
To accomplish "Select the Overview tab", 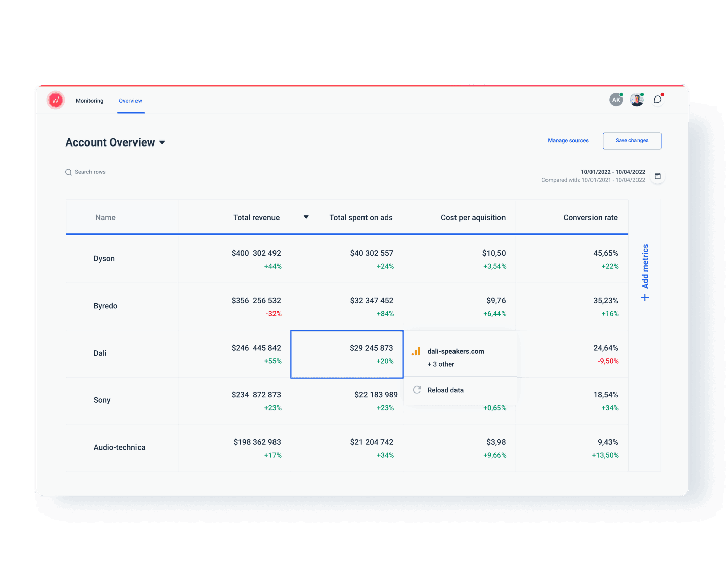I will coord(130,101).
